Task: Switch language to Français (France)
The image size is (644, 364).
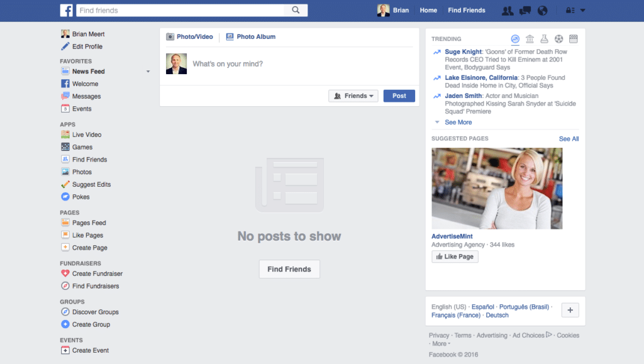Action: [456, 315]
